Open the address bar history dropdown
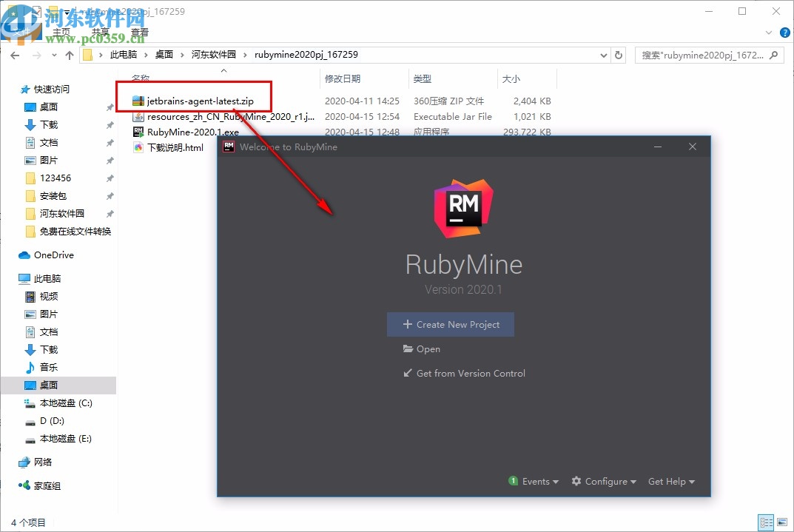Viewport: 794px width, 532px height. tap(603, 54)
